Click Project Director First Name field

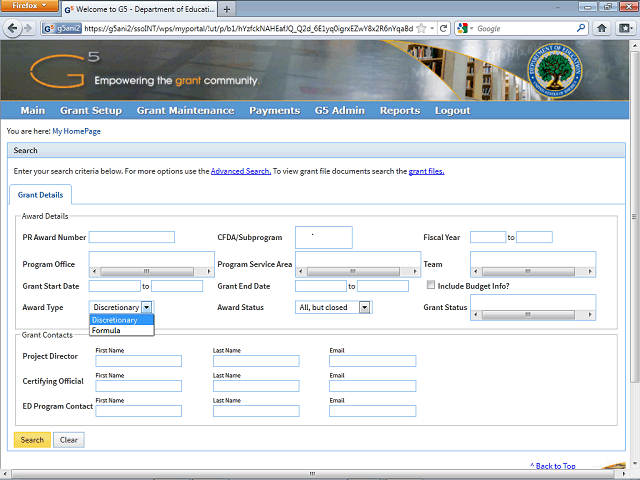tap(138, 361)
